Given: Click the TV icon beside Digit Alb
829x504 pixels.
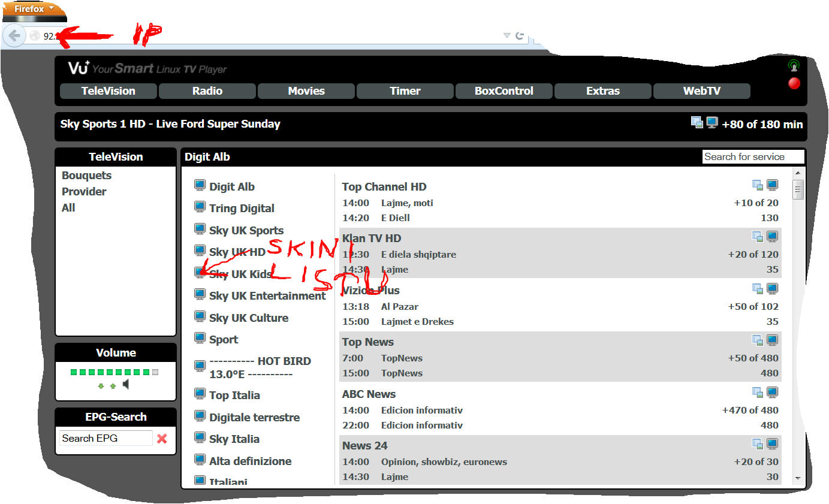Looking at the screenshot, I should [200, 185].
